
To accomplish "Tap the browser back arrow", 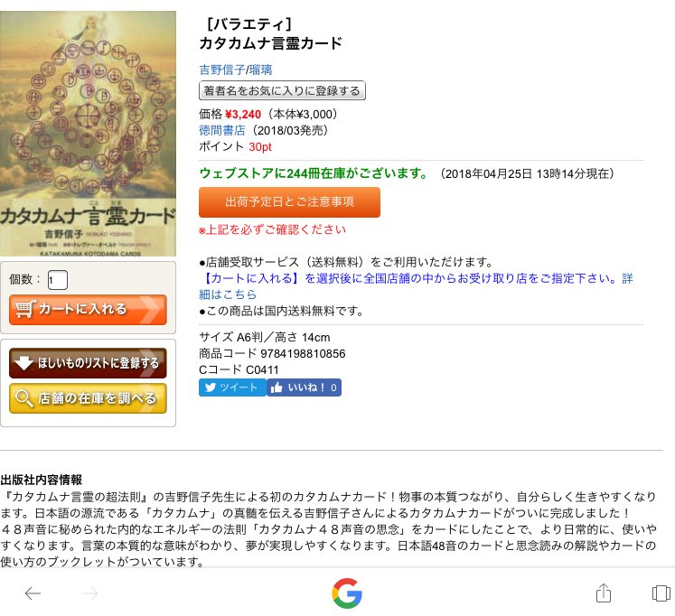I will click(33, 593).
